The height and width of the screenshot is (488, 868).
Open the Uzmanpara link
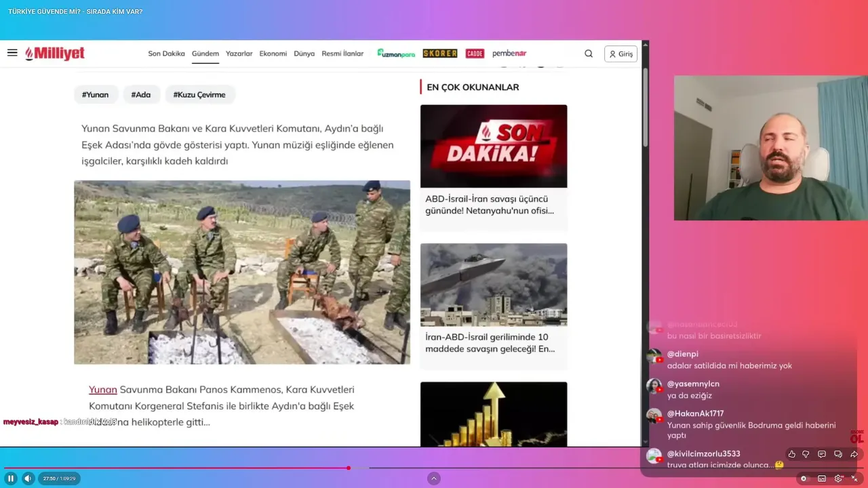click(396, 54)
